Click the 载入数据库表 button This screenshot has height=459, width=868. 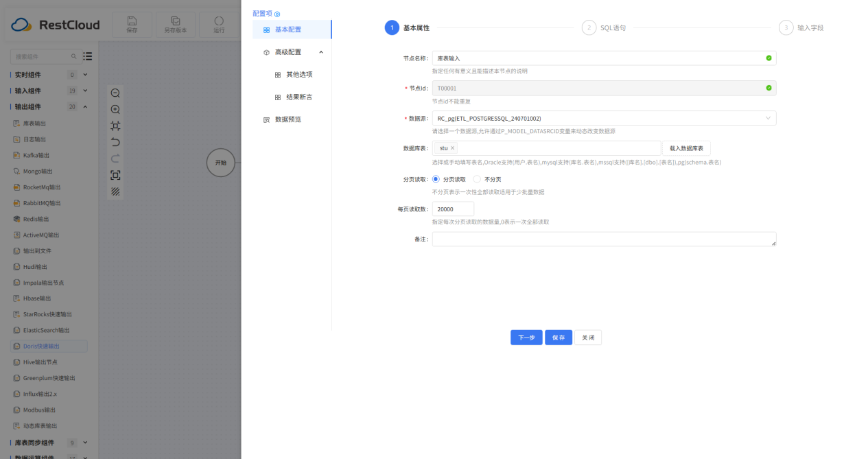[x=686, y=148]
